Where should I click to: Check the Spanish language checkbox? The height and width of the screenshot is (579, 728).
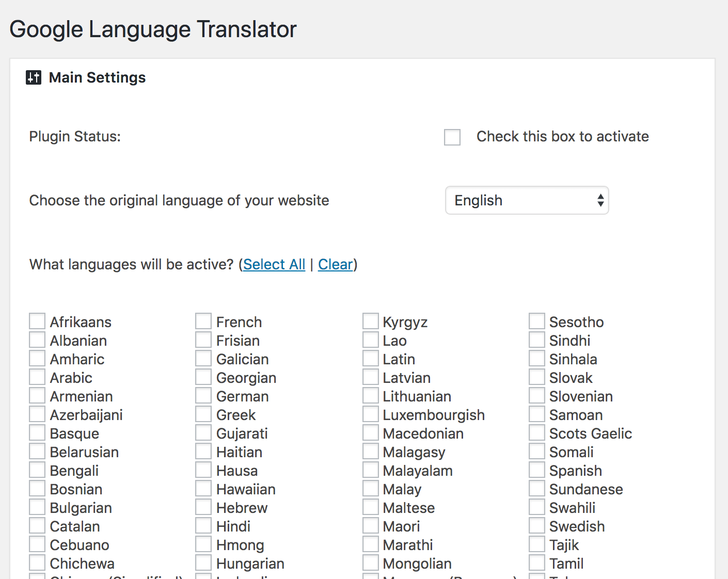tap(537, 470)
